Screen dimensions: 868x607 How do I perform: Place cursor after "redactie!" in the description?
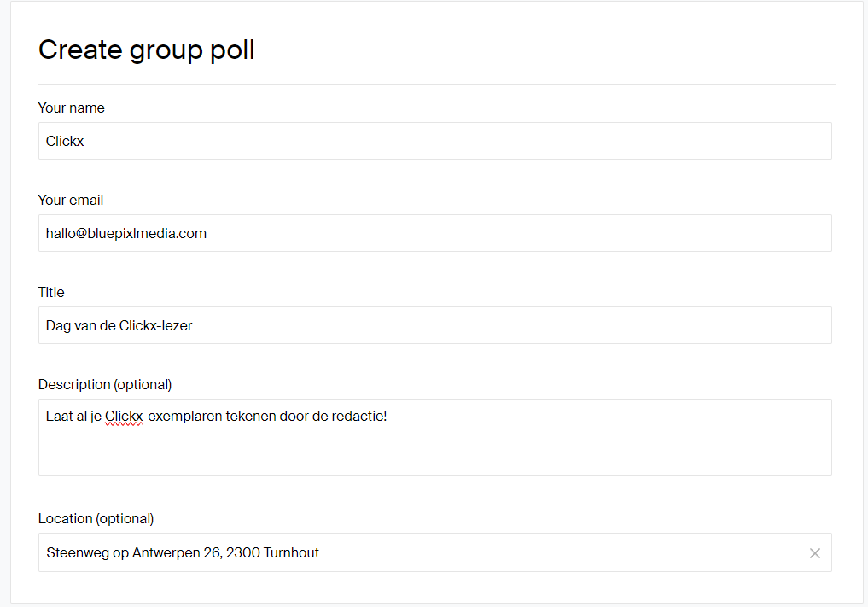(x=388, y=417)
